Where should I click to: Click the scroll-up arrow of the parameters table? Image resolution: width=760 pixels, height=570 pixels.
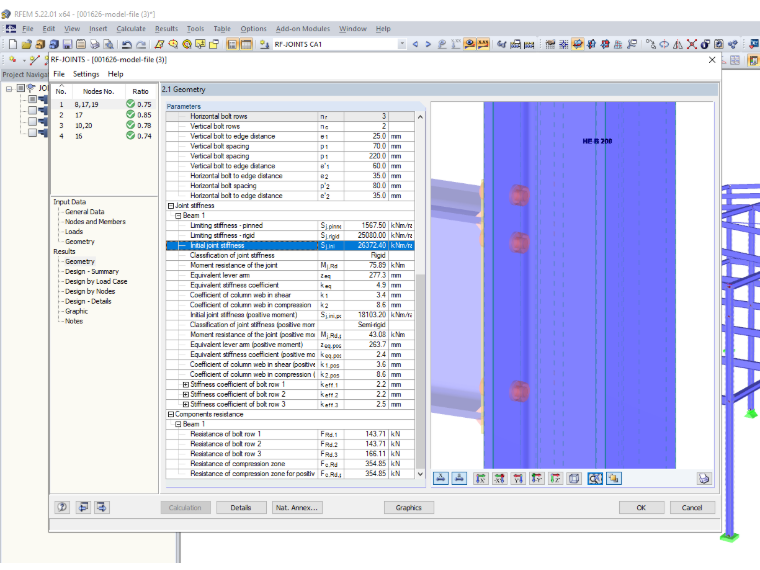(x=420, y=117)
